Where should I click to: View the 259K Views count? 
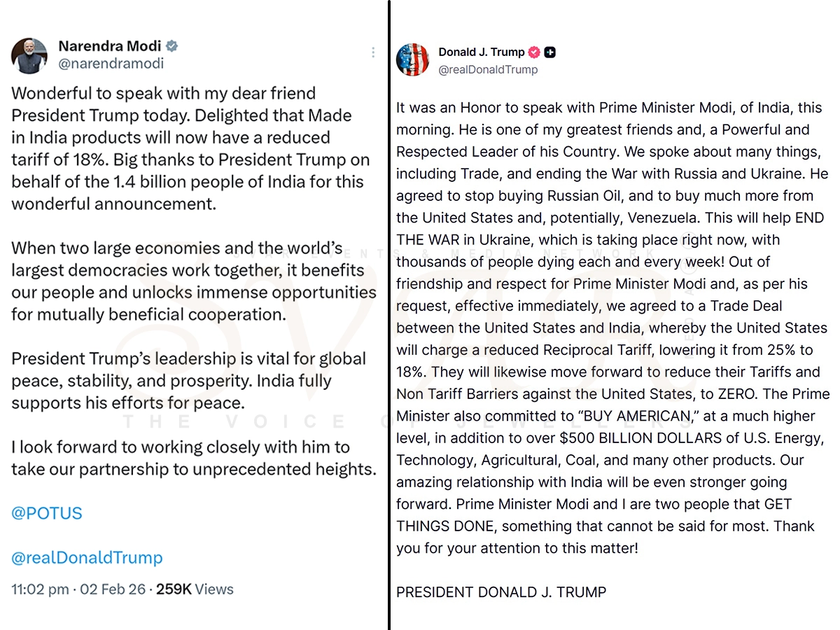(x=195, y=589)
